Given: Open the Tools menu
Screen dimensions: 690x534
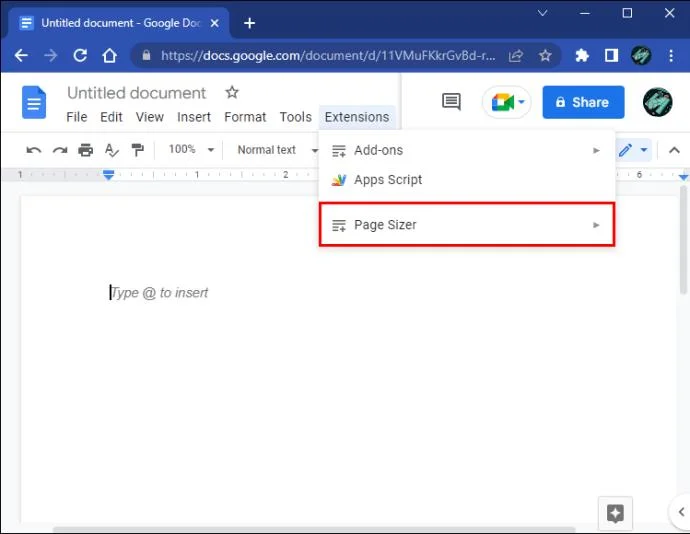Looking at the screenshot, I should pos(296,117).
